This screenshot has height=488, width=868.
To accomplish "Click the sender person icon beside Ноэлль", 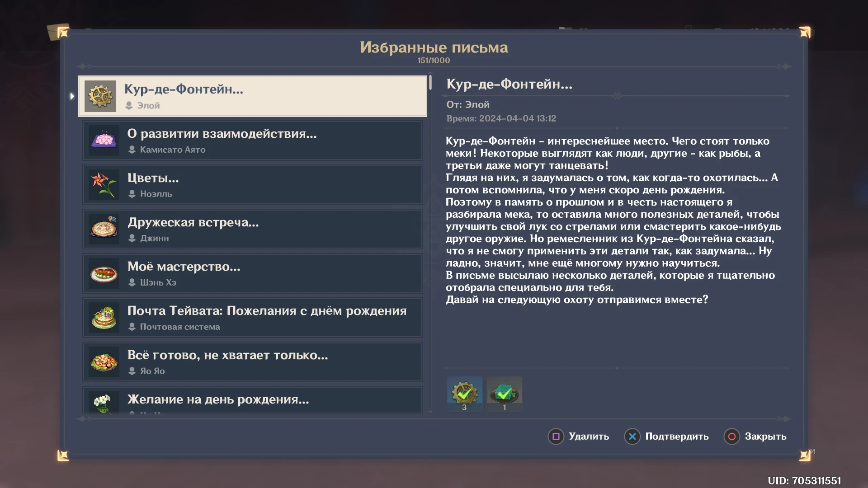I will [x=132, y=194].
